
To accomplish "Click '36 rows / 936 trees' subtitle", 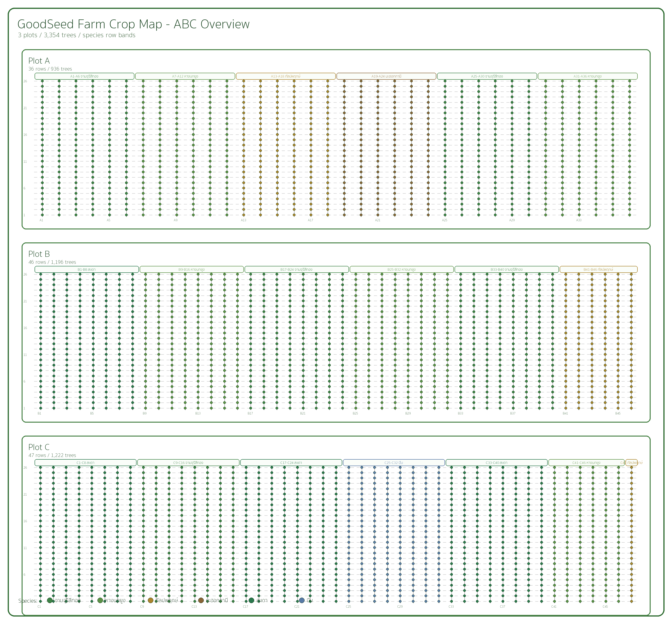I will [x=50, y=69].
